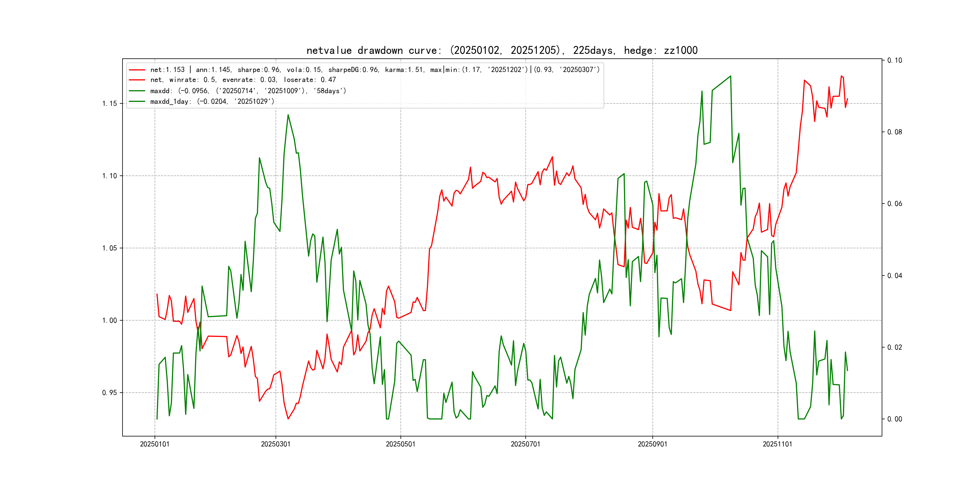The height and width of the screenshot is (490, 980).
Task: Click the red swatch beside 'net, winrate' legend entry
Action: (137, 80)
